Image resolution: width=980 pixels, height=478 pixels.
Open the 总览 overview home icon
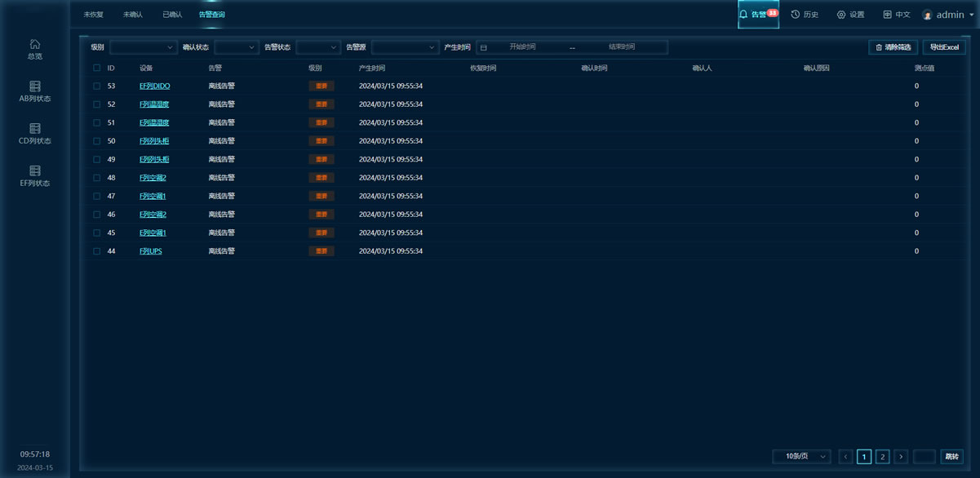pyautogui.click(x=34, y=44)
